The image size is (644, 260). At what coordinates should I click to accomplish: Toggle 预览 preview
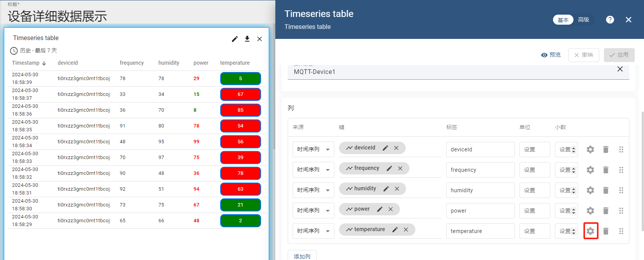(551, 55)
